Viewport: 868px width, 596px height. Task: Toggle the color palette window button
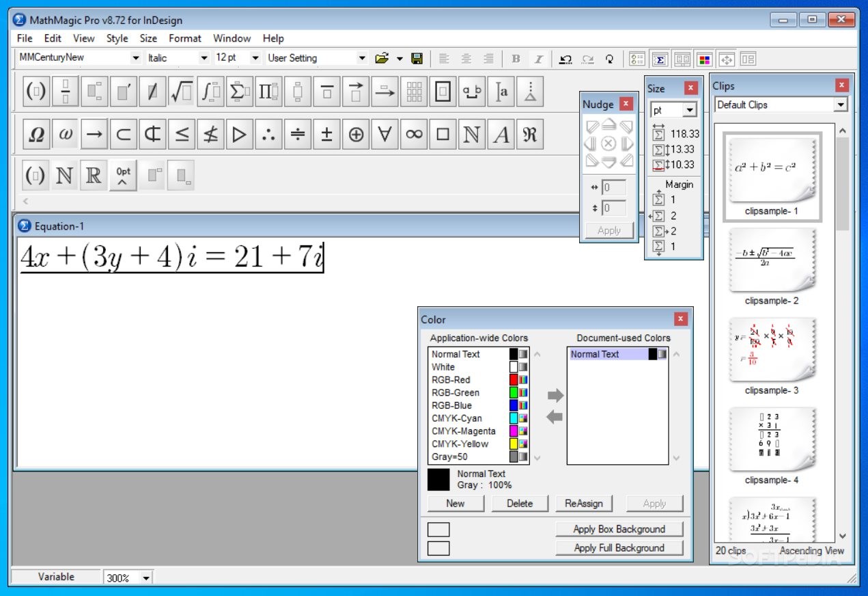tap(705, 59)
